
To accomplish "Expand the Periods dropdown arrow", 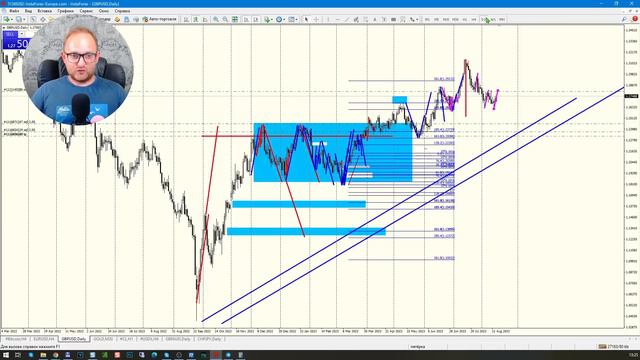I will [284, 19].
